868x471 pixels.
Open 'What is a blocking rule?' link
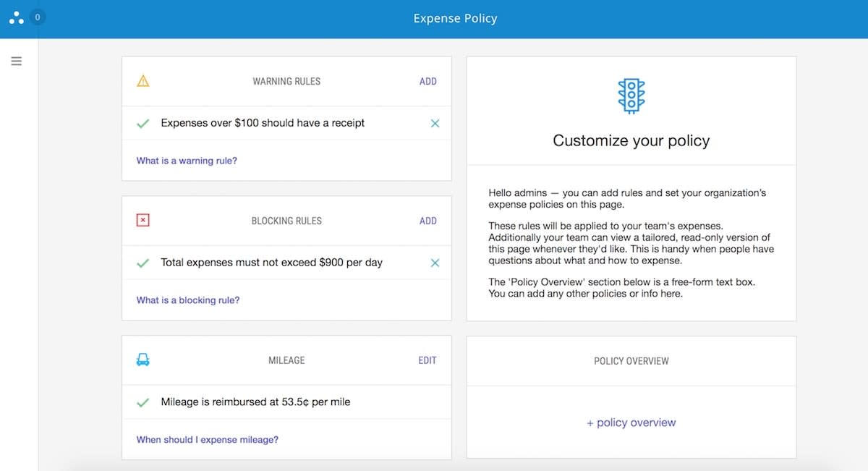pos(188,300)
